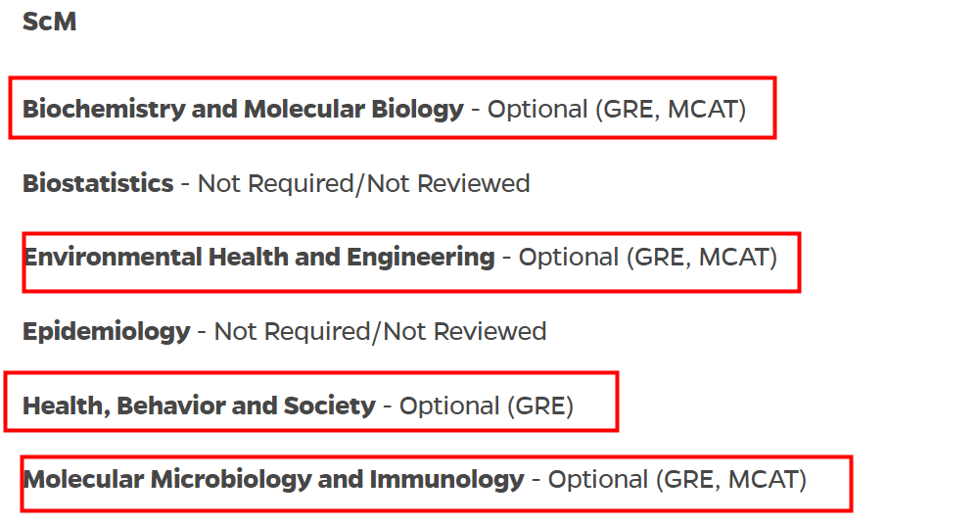Screen dimensions: 980x525
Task: Open the Health, Behavior and Society program name
Action: 199,406
